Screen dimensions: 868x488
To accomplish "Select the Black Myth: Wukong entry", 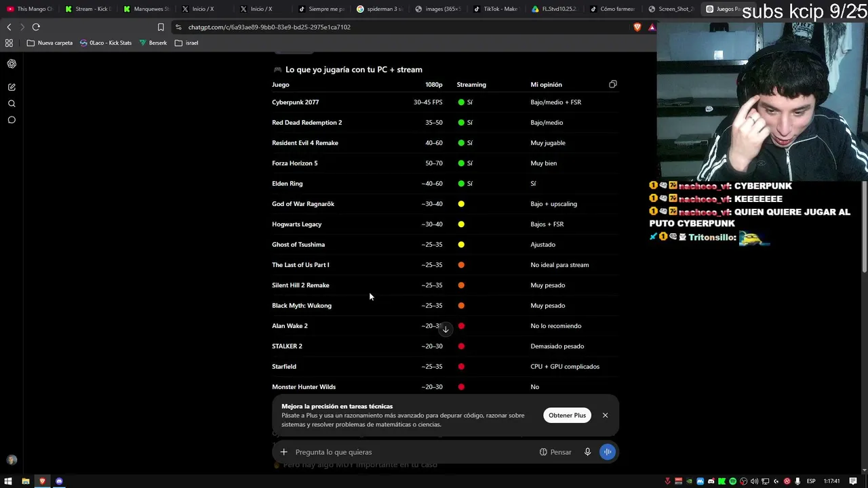I will pyautogui.click(x=302, y=306).
